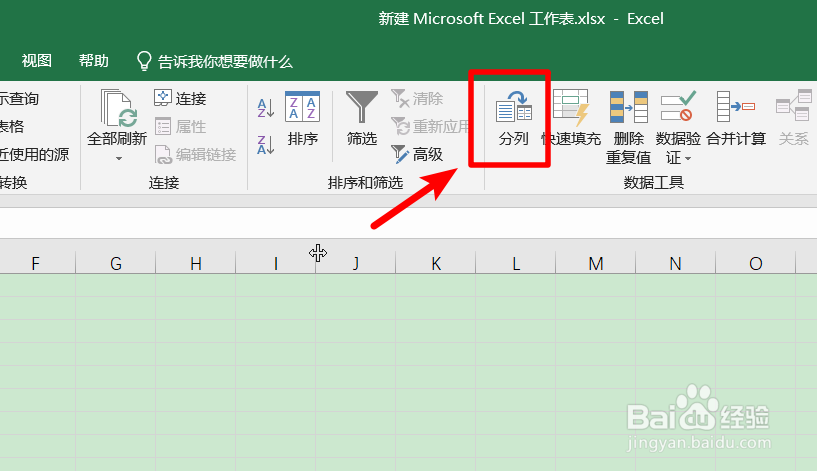
Task: Click the Reapply (重新应用) button
Action: pyautogui.click(x=431, y=126)
